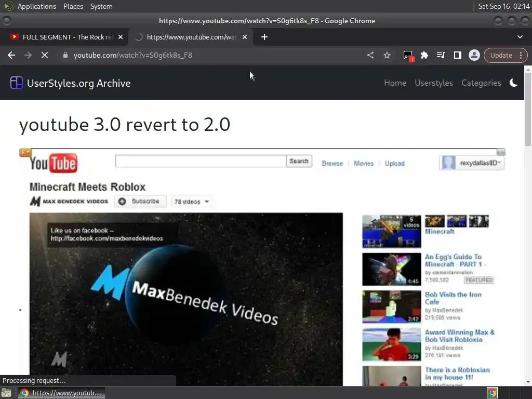The height and width of the screenshot is (399, 532).
Task: Open the Userstyles nav link
Action: click(x=434, y=83)
